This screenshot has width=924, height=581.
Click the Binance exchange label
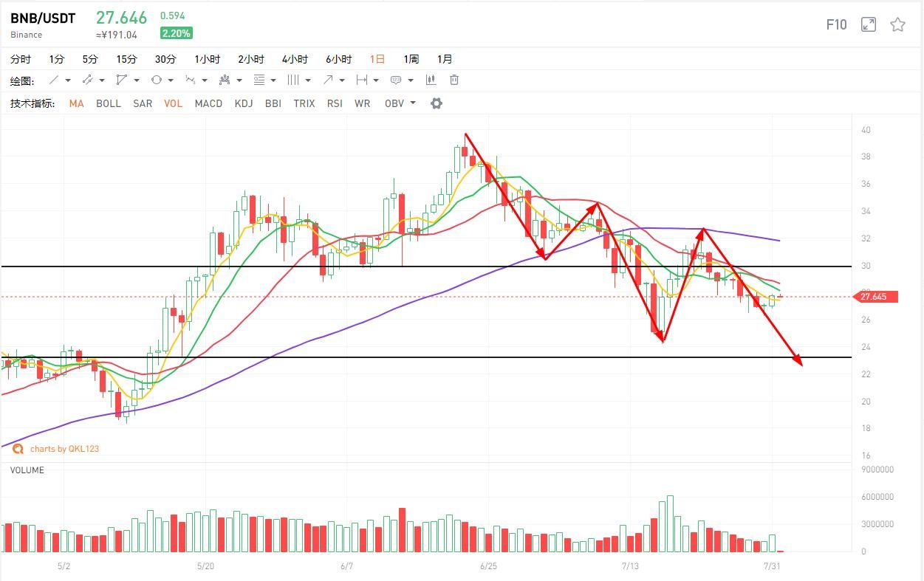[x=26, y=35]
